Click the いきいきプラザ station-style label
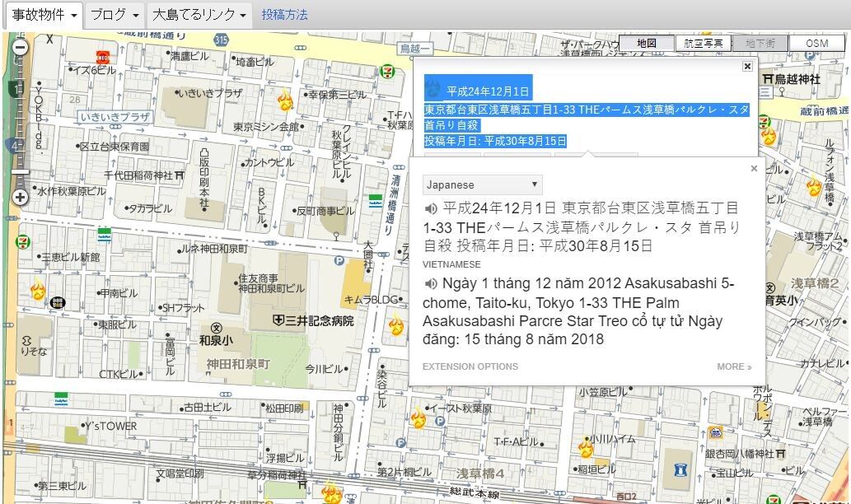 click(115, 117)
